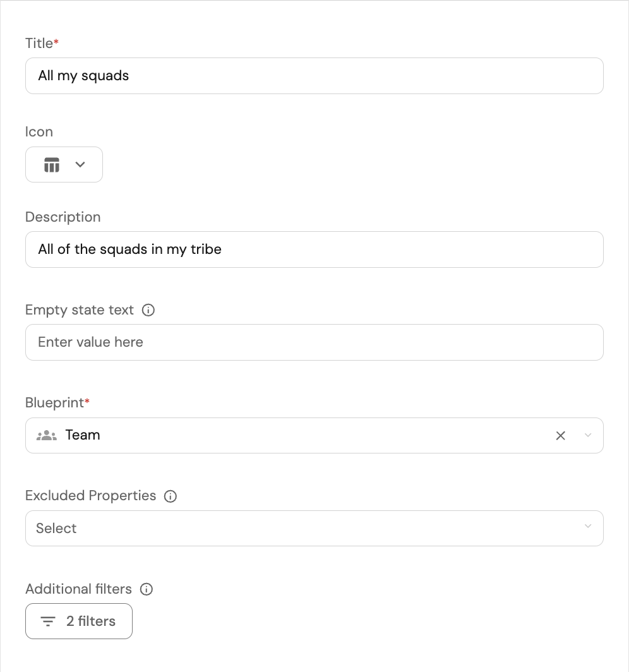Screen dimensions: 629x672
Task: Click the people icon in the Blueprint field
Action: click(x=47, y=435)
